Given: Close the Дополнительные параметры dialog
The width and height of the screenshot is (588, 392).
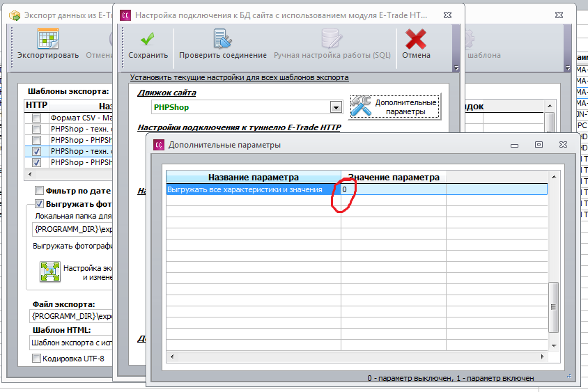Looking at the screenshot, I should tap(563, 145).
